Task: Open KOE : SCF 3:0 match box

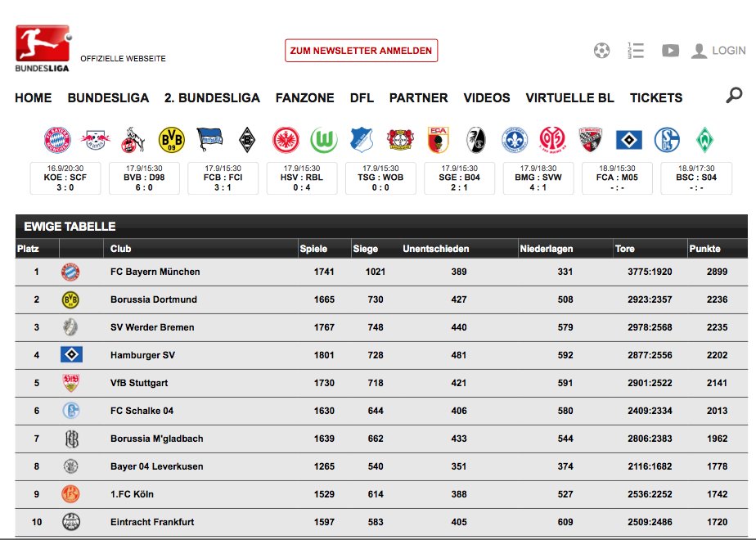Action: tap(65, 178)
